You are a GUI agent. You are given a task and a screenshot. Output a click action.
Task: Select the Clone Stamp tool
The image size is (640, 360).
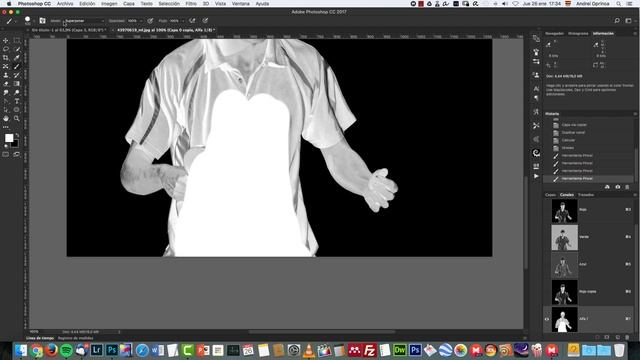pos(6,75)
